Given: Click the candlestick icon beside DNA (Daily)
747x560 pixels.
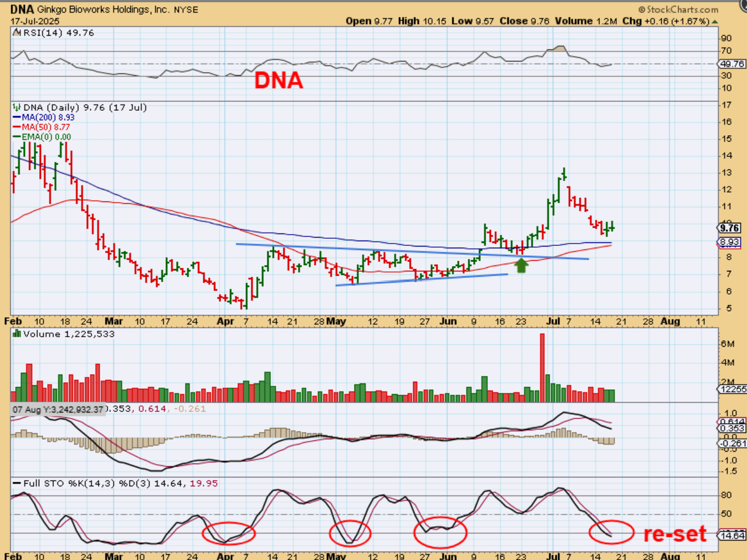Looking at the screenshot, I should tap(17, 108).
